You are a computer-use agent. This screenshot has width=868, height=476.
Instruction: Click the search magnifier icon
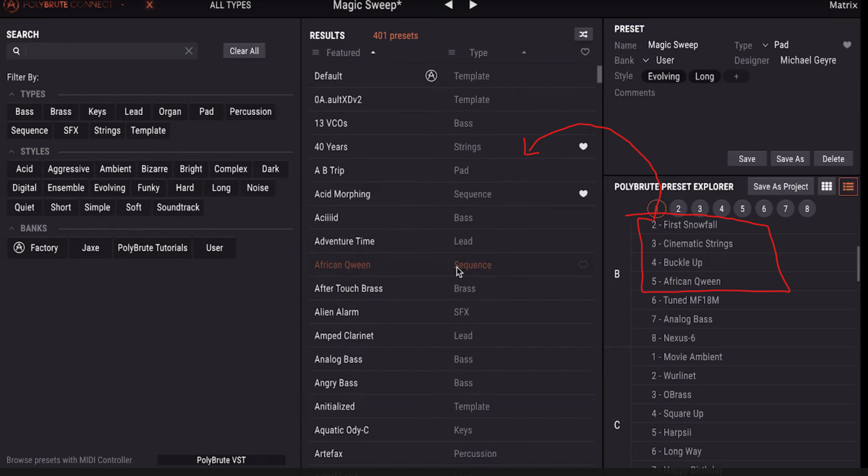pos(17,51)
